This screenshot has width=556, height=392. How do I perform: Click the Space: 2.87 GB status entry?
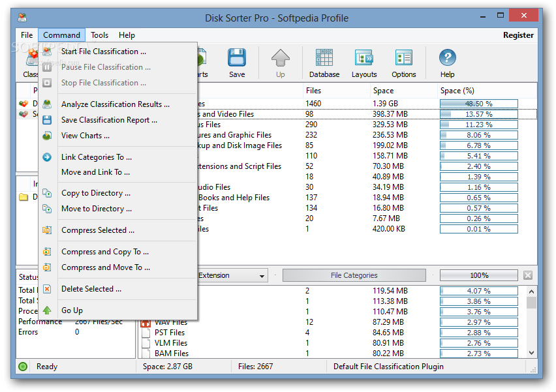[x=167, y=367]
